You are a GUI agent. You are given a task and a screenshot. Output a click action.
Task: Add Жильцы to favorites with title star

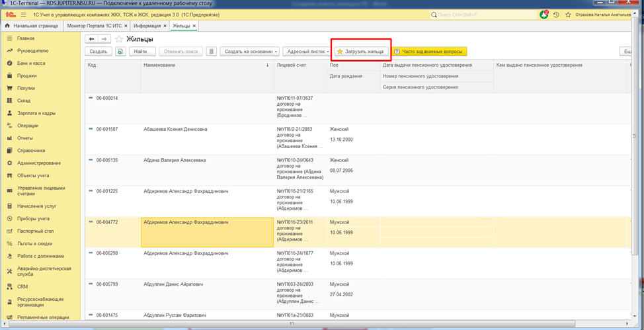coord(119,39)
